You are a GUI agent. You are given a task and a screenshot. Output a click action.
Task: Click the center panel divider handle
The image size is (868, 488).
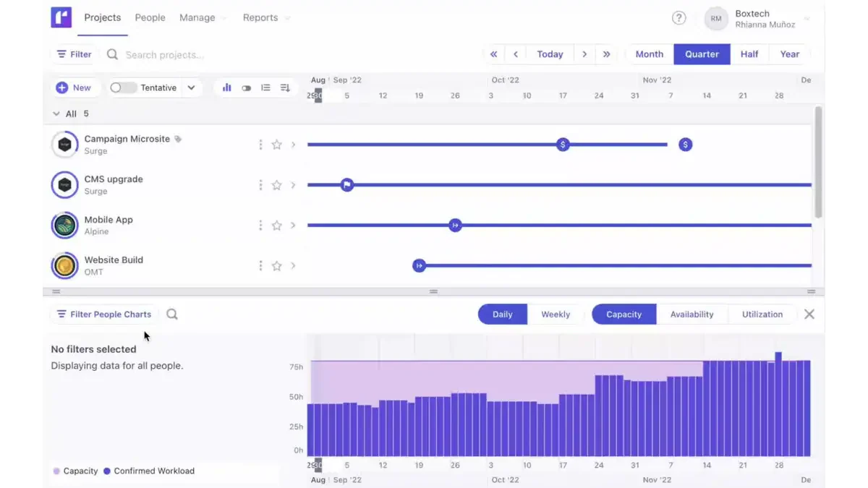pyautogui.click(x=433, y=291)
